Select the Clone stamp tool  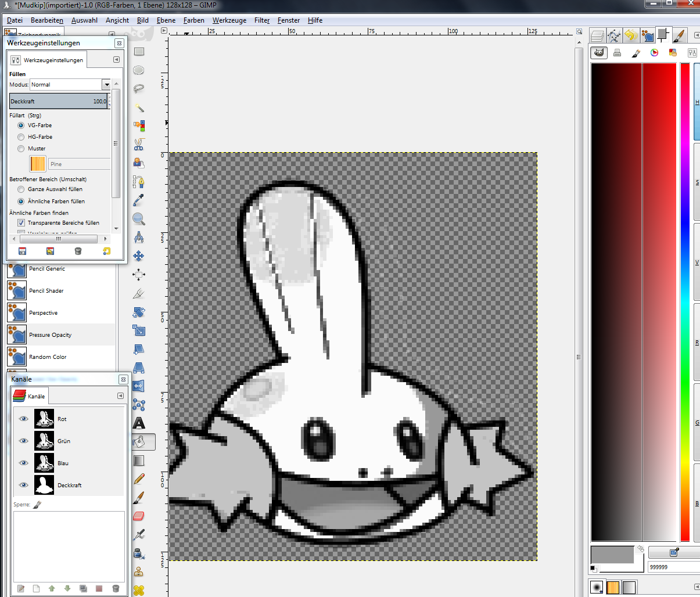click(x=139, y=572)
